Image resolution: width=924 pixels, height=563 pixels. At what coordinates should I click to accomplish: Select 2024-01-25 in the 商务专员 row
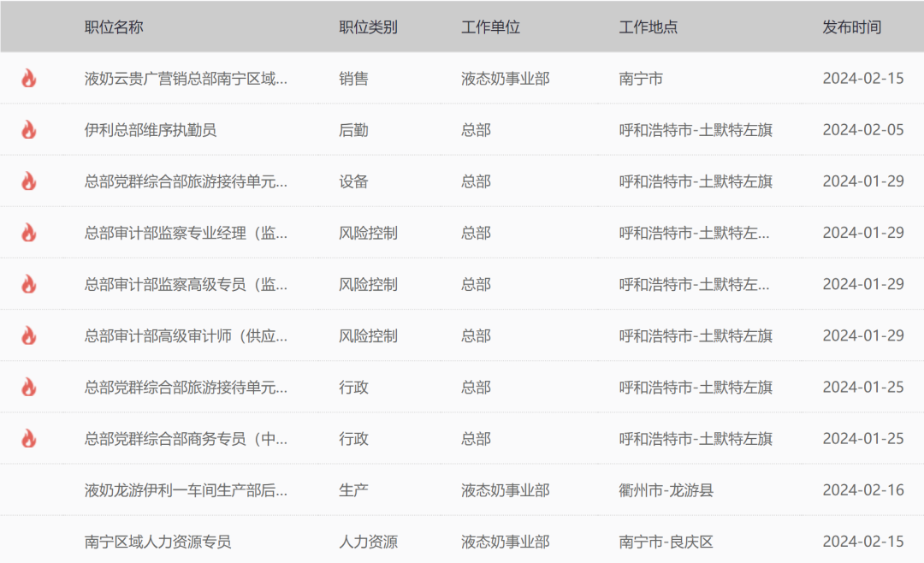(863, 439)
